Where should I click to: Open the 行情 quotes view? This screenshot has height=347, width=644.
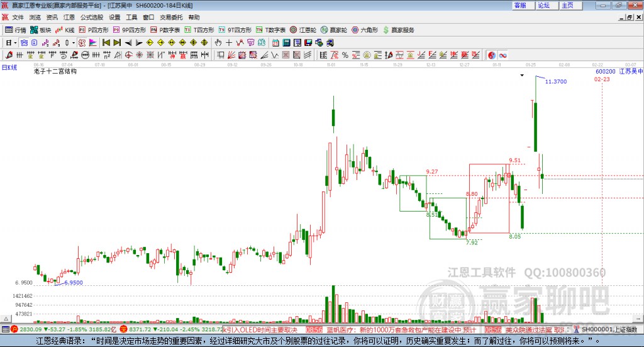coord(16,30)
